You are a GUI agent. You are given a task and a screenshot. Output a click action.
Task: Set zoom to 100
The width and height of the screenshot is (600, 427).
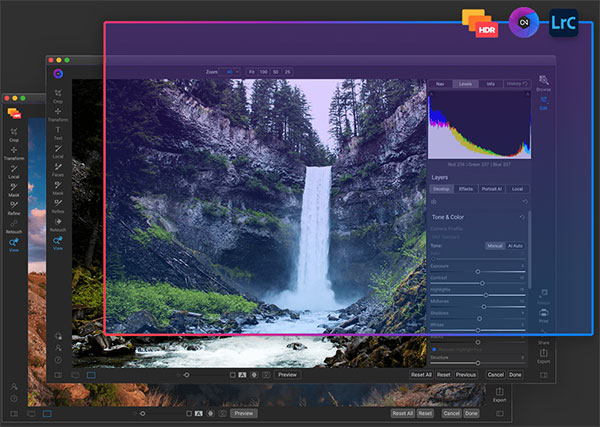click(264, 72)
